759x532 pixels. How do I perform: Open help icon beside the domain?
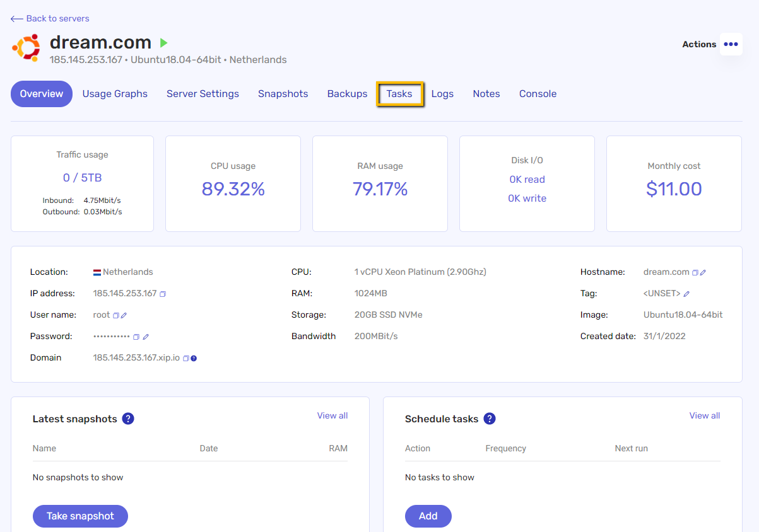(194, 358)
